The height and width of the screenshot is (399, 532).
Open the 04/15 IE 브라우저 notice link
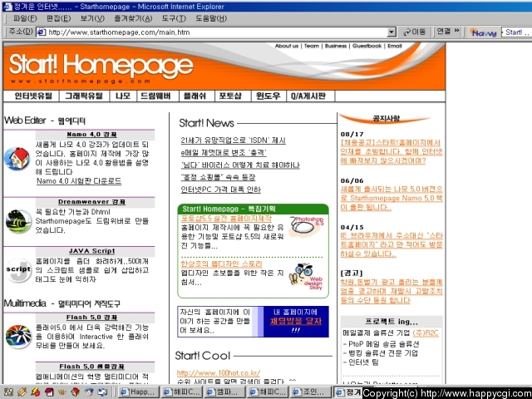click(392, 244)
